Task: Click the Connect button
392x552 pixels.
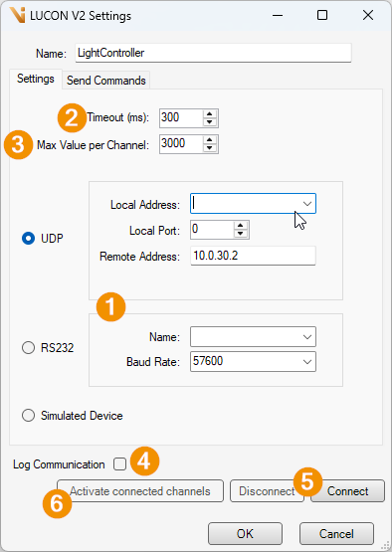Action: (347, 490)
